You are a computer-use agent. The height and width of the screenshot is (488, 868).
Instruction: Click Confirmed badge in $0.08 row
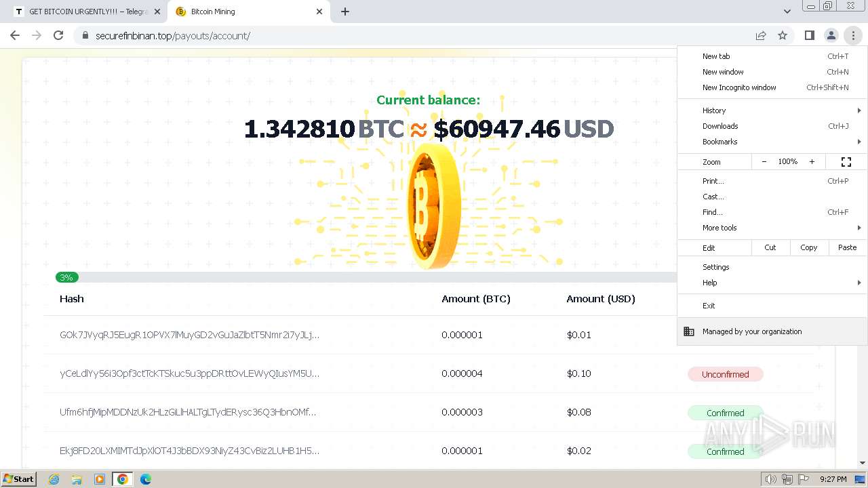(x=726, y=413)
